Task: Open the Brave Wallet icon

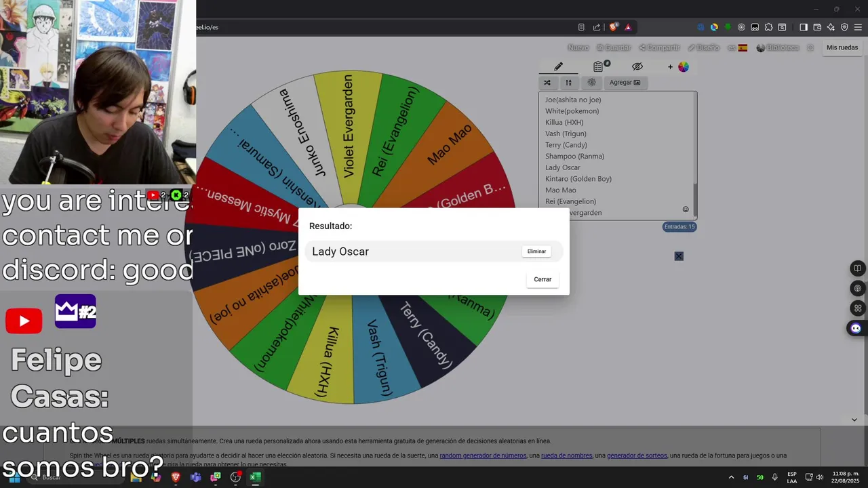Action: tap(817, 27)
